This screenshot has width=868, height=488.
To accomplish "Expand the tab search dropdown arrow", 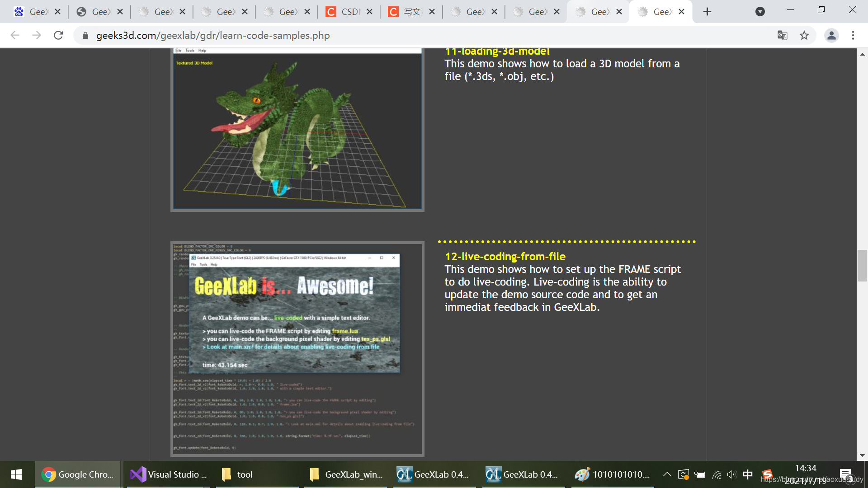I will (760, 12).
